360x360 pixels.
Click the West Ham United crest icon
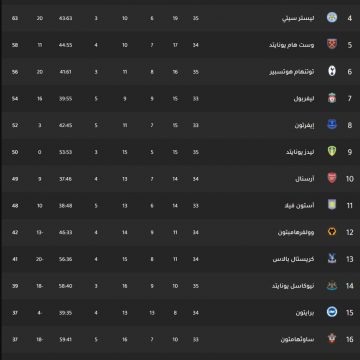pos(332,44)
